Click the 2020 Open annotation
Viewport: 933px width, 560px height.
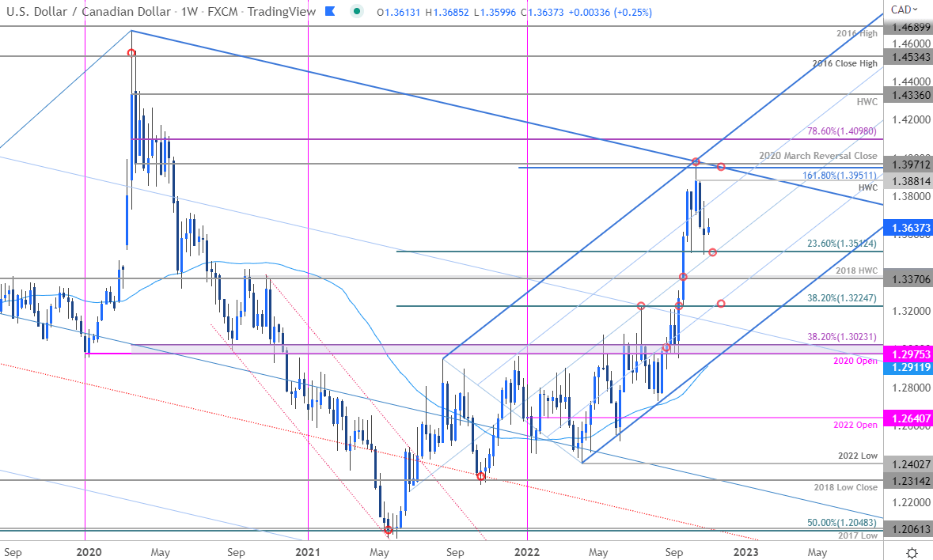[855, 361]
